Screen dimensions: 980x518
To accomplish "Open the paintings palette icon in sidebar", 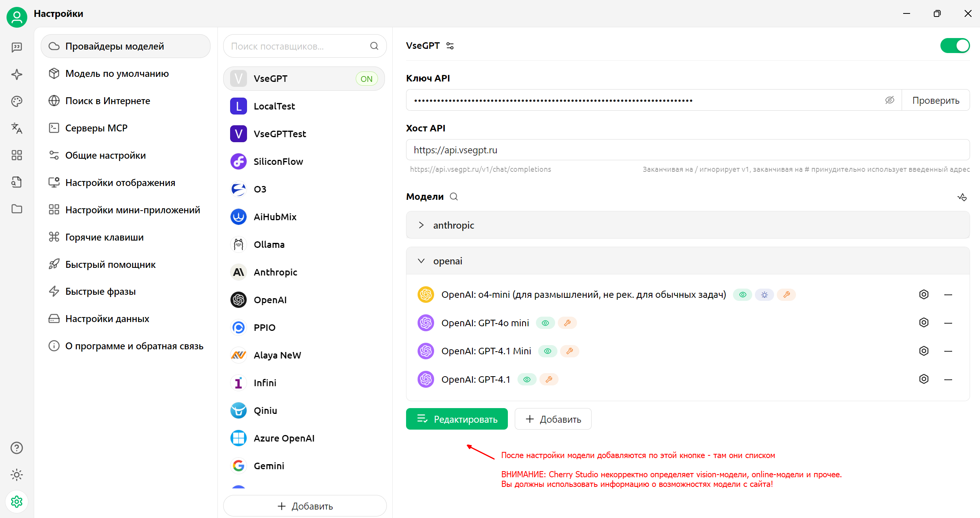I will tap(17, 101).
